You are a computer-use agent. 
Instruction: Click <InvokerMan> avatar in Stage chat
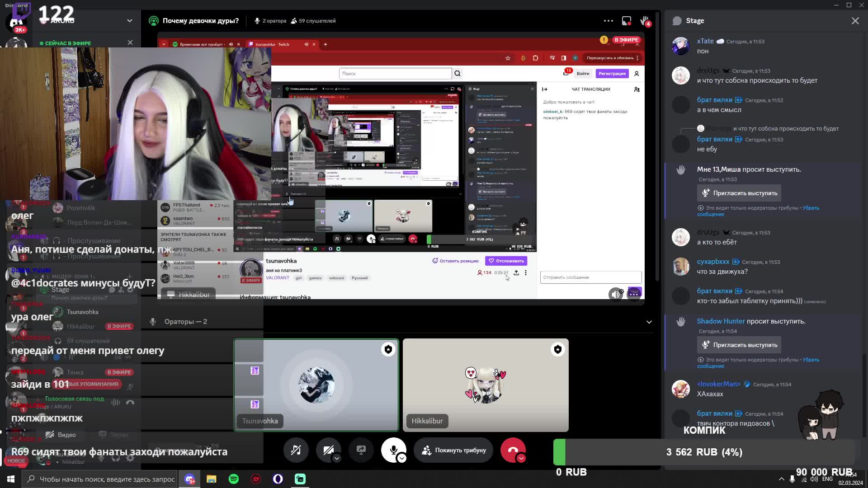pyautogui.click(x=681, y=389)
